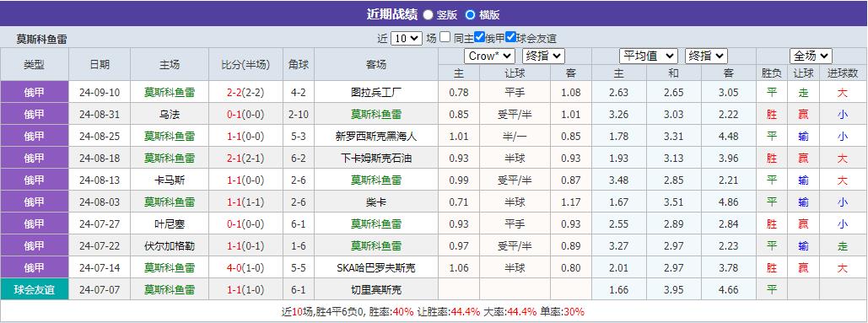
Task: Click score 4-0(1-0) on 24-07-14
Action: (x=245, y=267)
